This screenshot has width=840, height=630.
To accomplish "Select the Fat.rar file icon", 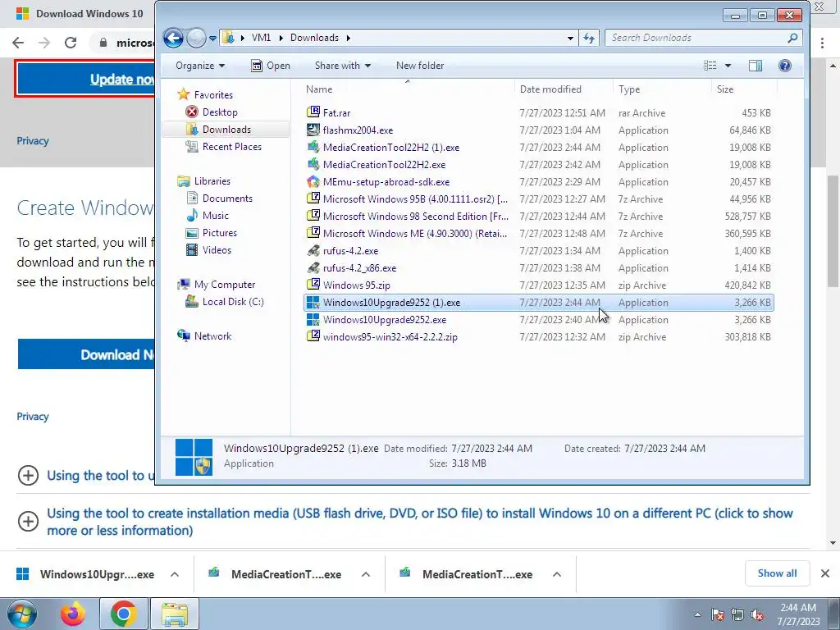I will tap(313, 112).
